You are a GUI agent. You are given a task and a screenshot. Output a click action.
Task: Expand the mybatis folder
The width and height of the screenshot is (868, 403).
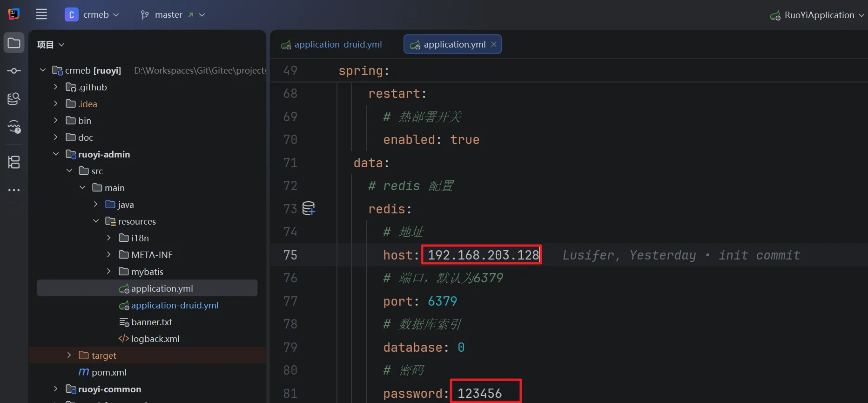coord(109,272)
